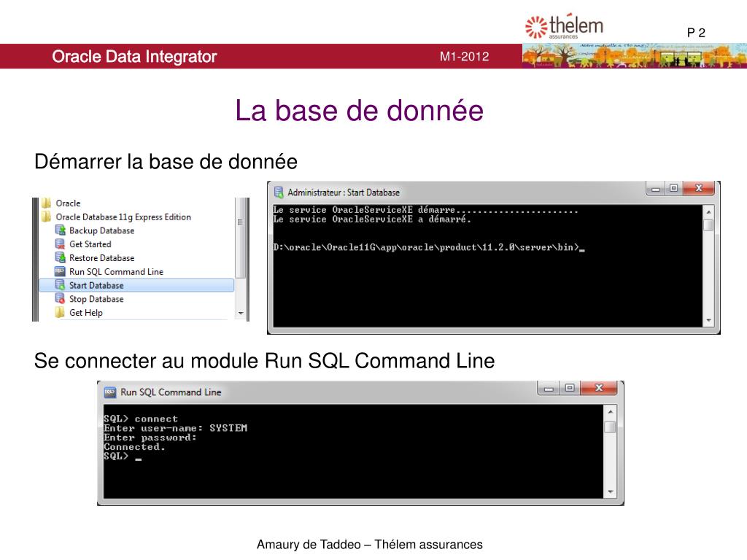Close the Run SQL Command Line window
This screenshot has height=560, width=747.
(x=599, y=389)
